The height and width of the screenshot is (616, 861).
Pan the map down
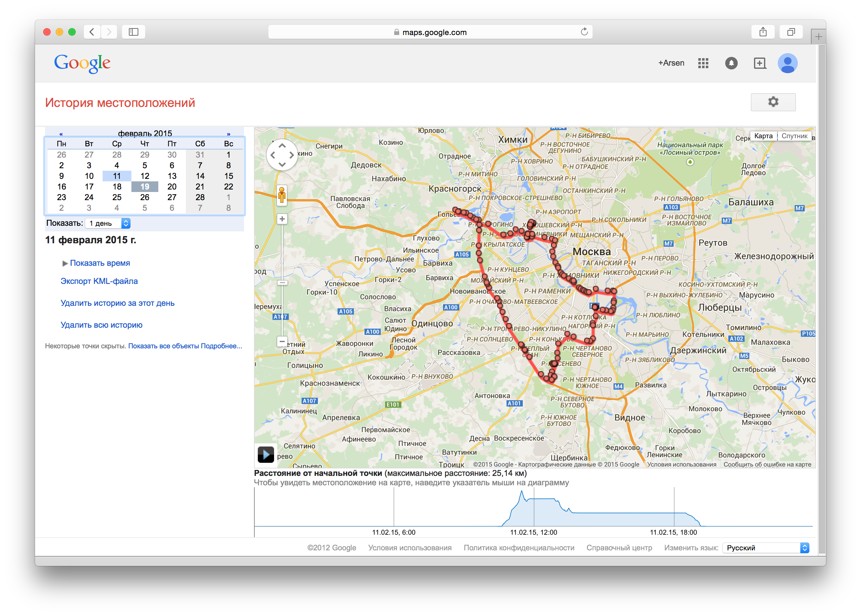point(282,164)
